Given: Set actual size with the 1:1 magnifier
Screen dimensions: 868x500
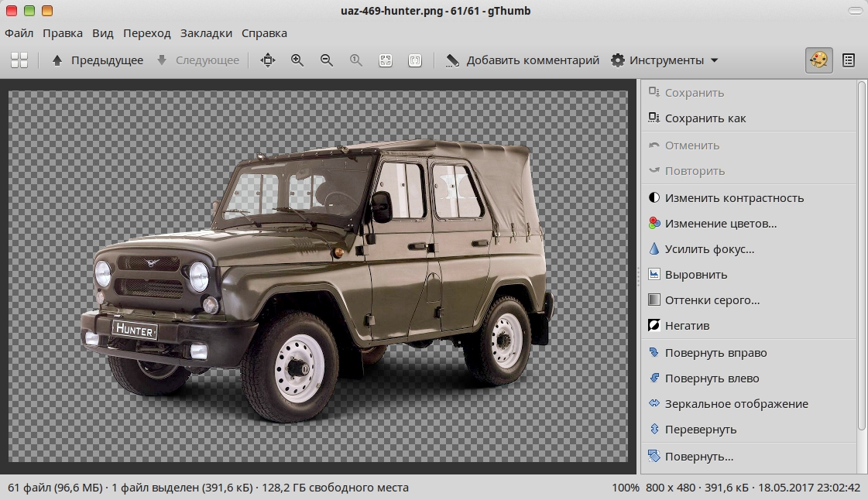Looking at the screenshot, I should click(x=356, y=60).
